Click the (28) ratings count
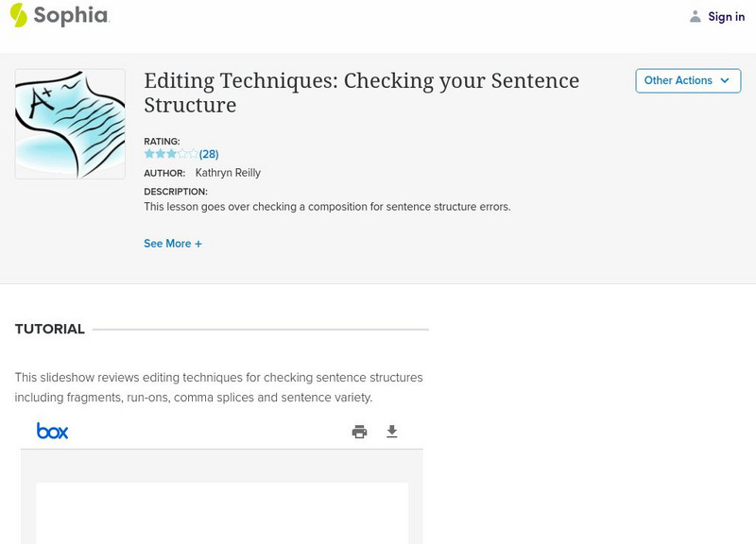Image resolution: width=756 pixels, height=544 pixels. coord(209,154)
